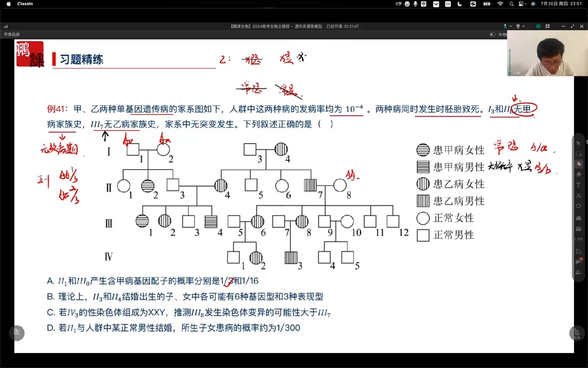This screenshot has height=368, width=588.
Task: Expand camera options dropdown arrow
Action: point(523,26)
